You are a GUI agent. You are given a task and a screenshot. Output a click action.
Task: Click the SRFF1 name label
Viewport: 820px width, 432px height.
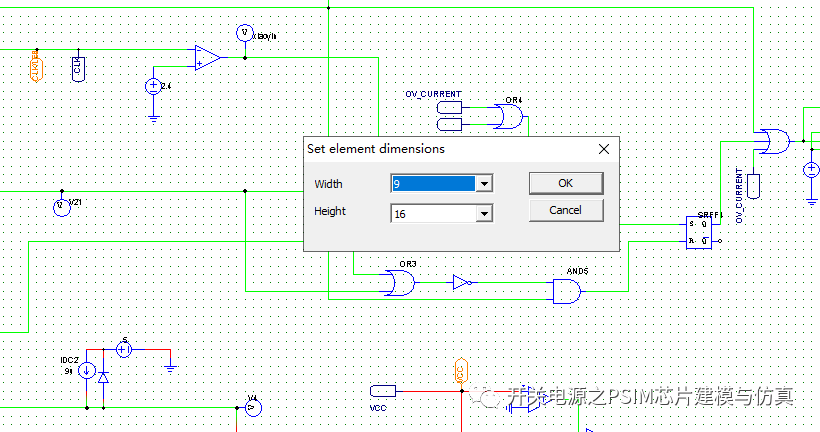(710, 214)
